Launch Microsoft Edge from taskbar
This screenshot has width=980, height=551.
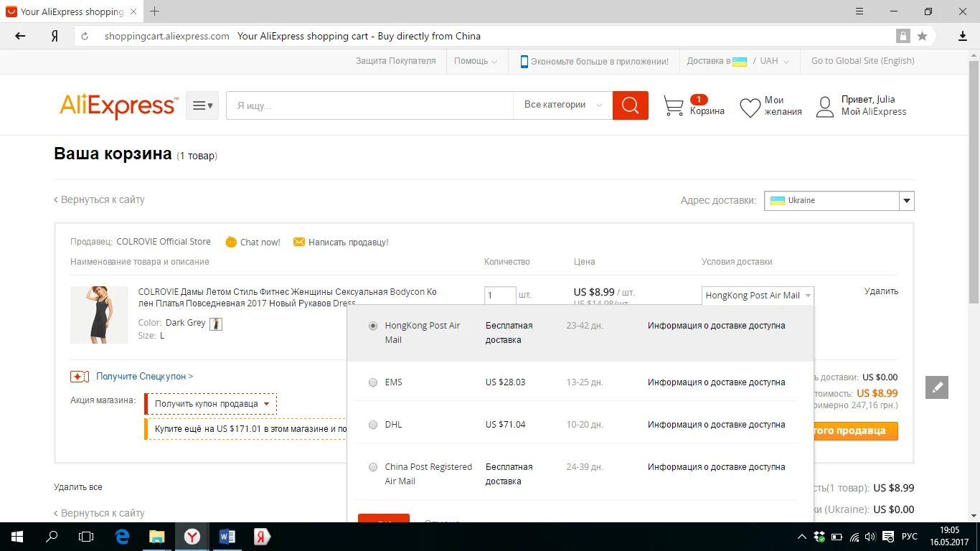[x=122, y=537]
